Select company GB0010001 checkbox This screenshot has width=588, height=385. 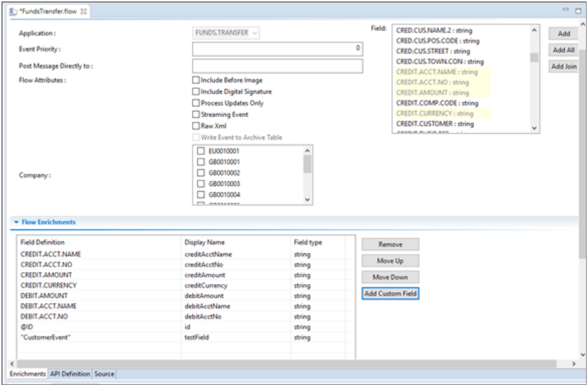(200, 162)
